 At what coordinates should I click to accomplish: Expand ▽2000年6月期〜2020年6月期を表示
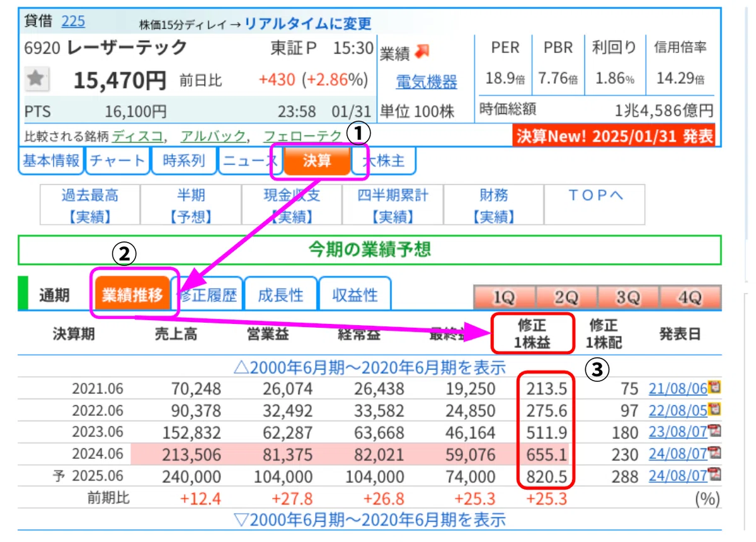point(370,520)
